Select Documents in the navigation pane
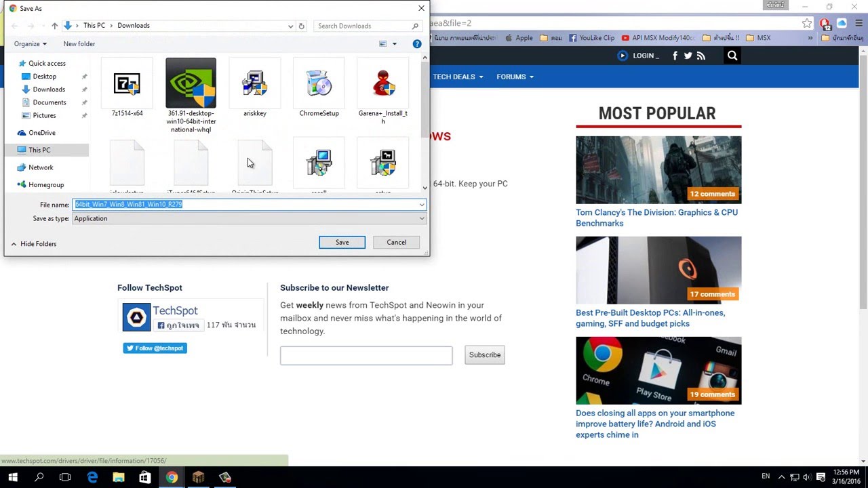This screenshot has width=868, height=488. coord(50,102)
